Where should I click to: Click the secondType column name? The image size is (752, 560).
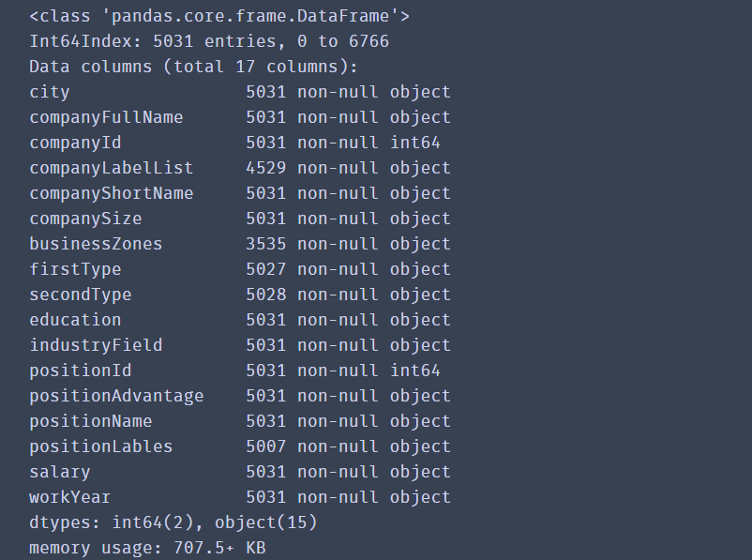coord(80,295)
